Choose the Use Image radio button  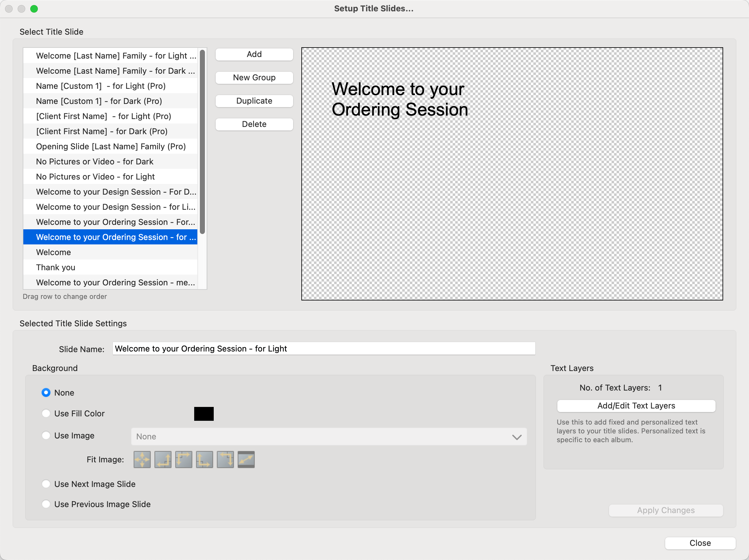46,435
